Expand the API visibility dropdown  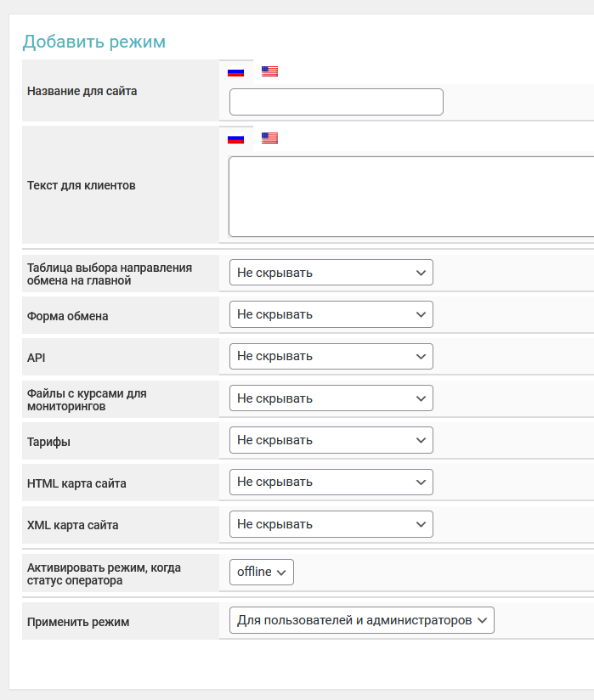click(331, 356)
